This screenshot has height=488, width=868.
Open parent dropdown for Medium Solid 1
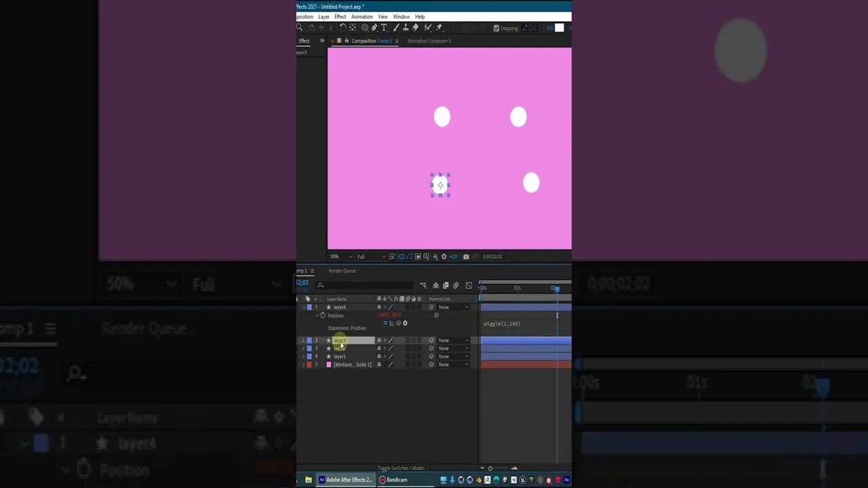(454, 365)
